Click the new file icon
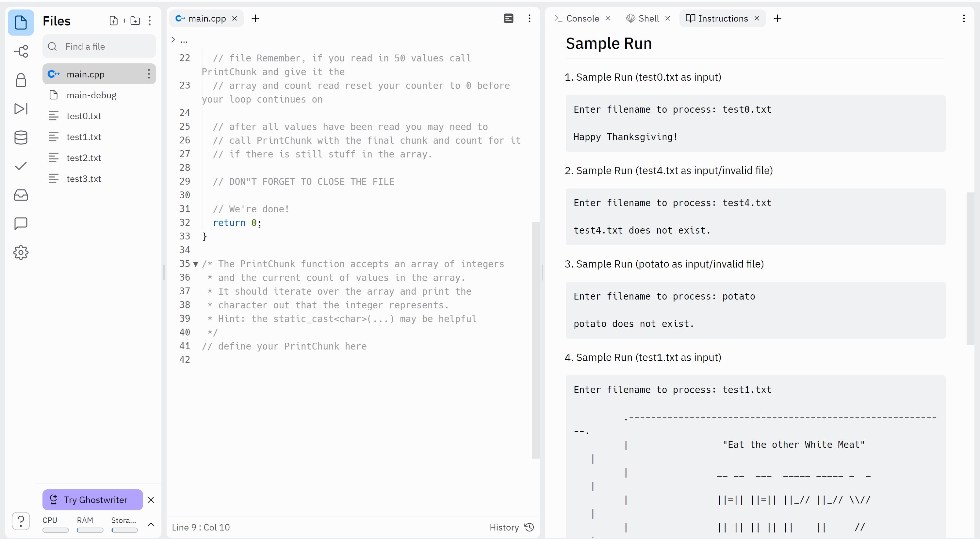The image size is (980, 539). tap(113, 21)
